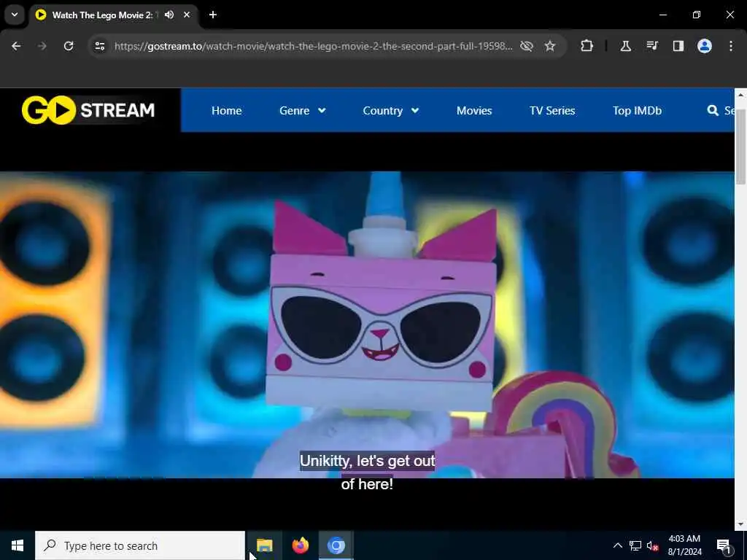Click the scrollbar down arrow
Screen dimensions: 747x560
pyautogui.click(x=740, y=524)
